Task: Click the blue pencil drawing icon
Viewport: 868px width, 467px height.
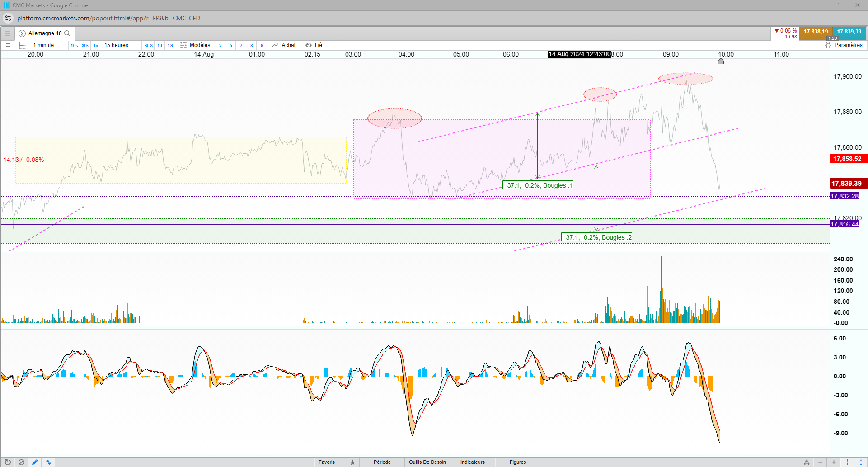Action: tap(35, 462)
